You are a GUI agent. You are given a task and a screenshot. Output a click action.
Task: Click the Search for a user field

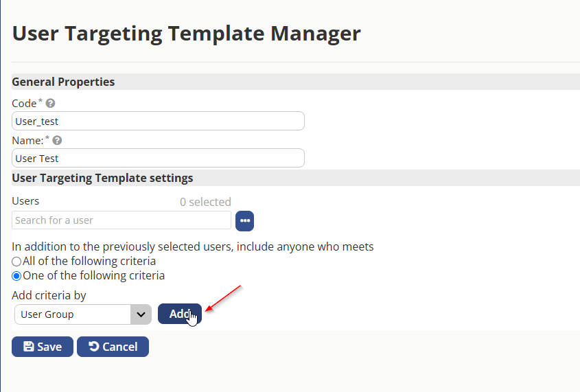tap(121, 220)
